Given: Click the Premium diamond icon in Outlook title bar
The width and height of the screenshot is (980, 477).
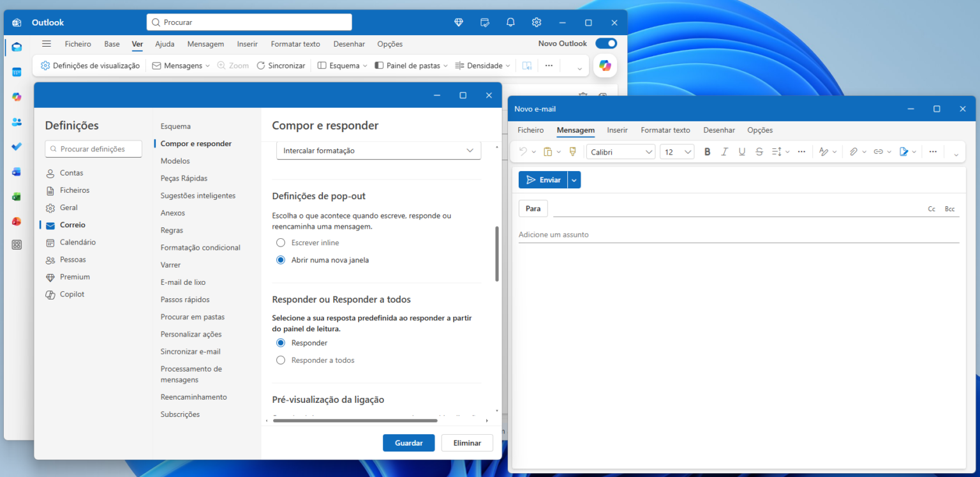Looking at the screenshot, I should [459, 22].
